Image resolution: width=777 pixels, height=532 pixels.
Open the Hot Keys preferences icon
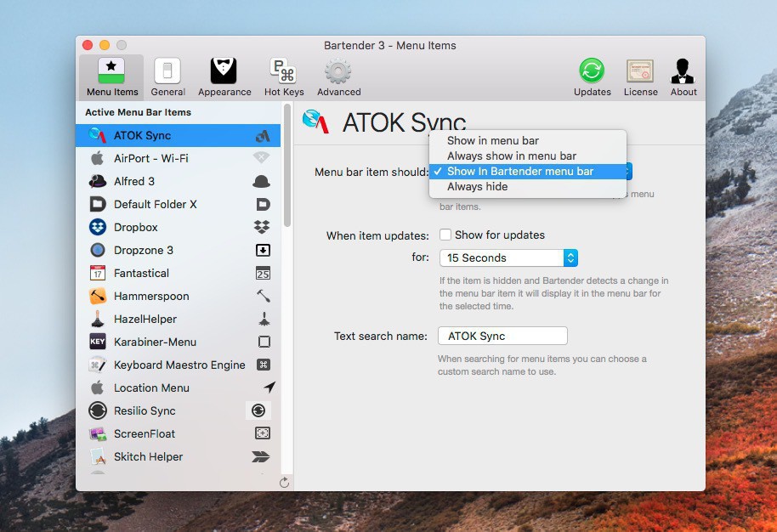click(283, 71)
